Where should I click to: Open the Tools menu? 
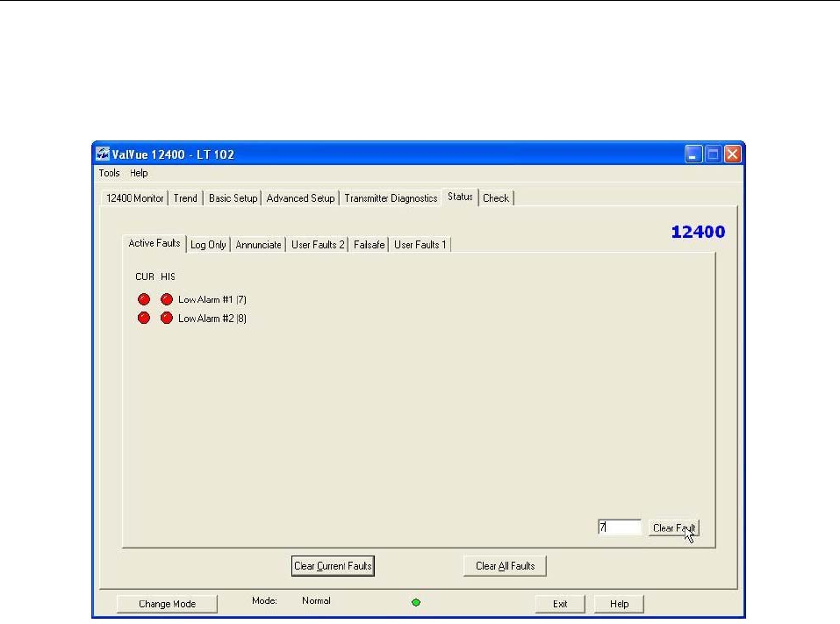[x=109, y=173]
